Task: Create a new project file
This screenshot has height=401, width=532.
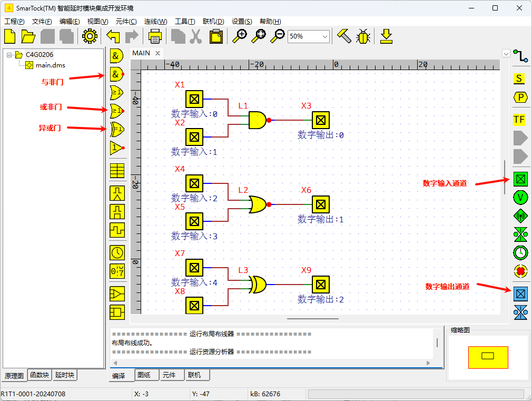Action: coord(10,36)
